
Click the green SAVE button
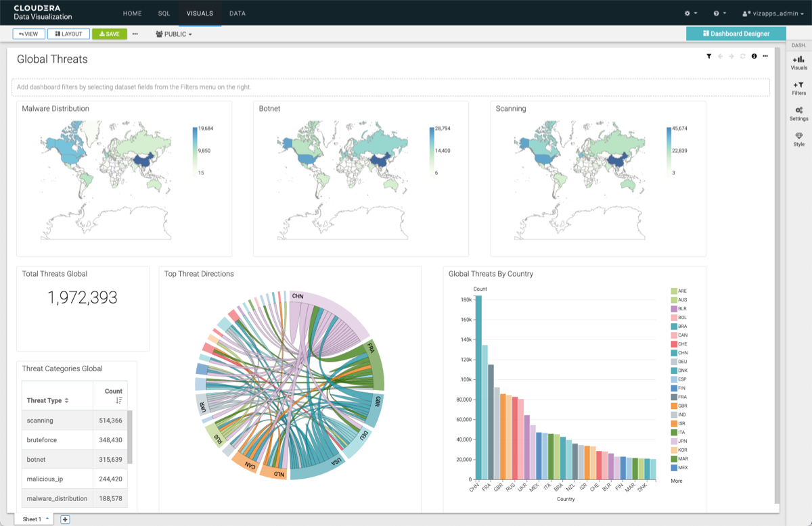[x=109, y=34]
